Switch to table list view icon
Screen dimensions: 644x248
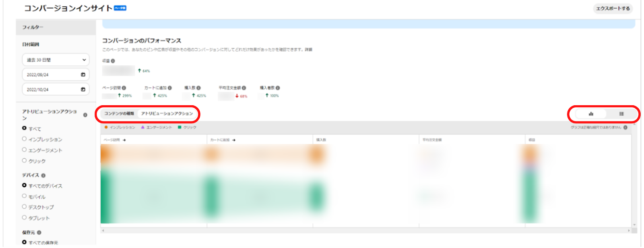tap(621, 114)
